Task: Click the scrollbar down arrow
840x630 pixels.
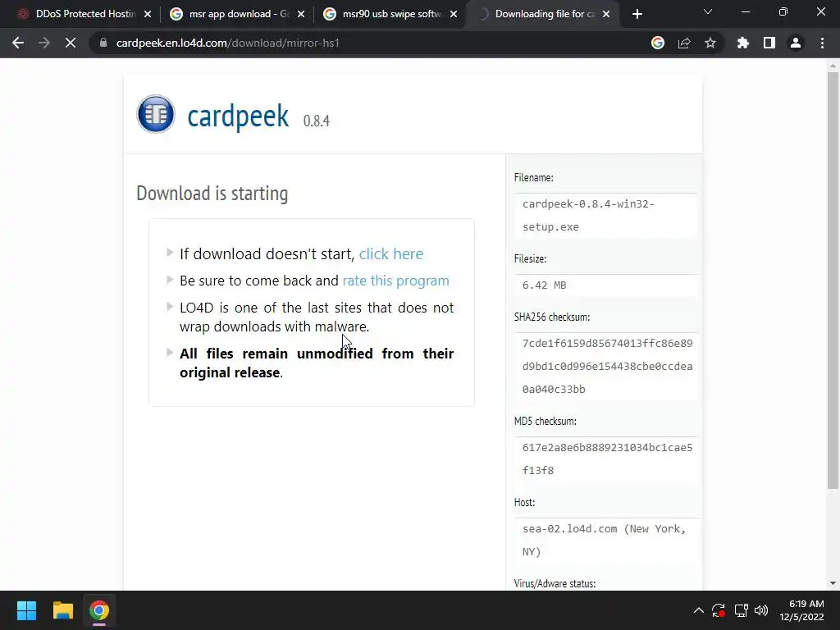Action: point(833,583)
